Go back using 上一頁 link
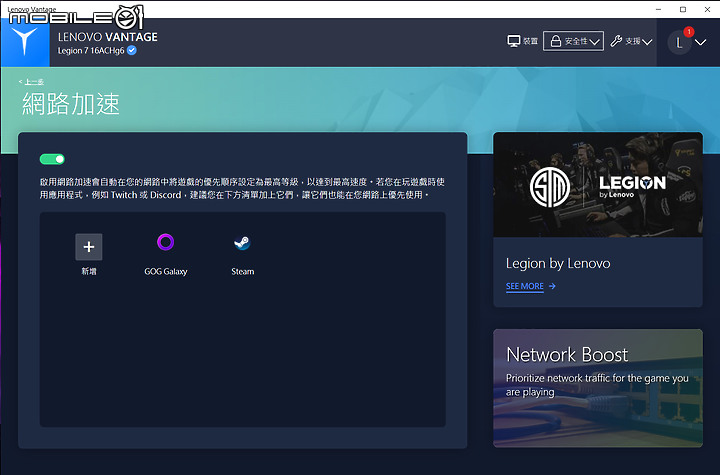The image size is (720, 475). click(32, 82)
